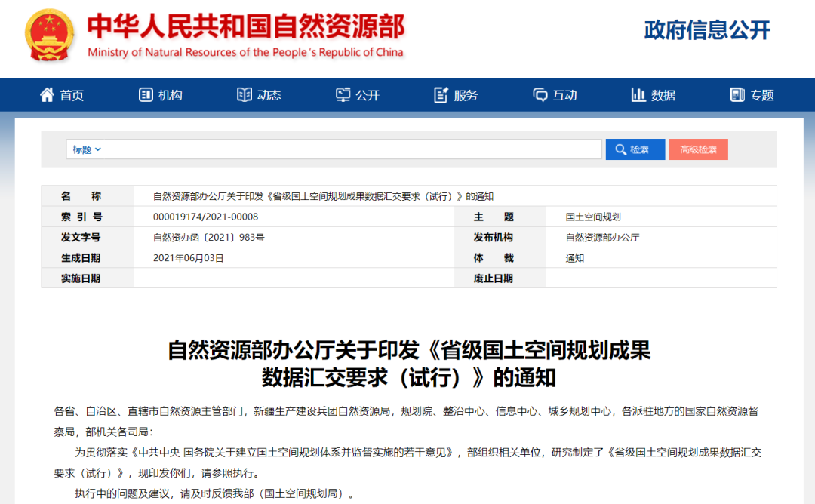Click the publisher value 自然资源部办公厅
815x504 pixels.
click(602, 238)
